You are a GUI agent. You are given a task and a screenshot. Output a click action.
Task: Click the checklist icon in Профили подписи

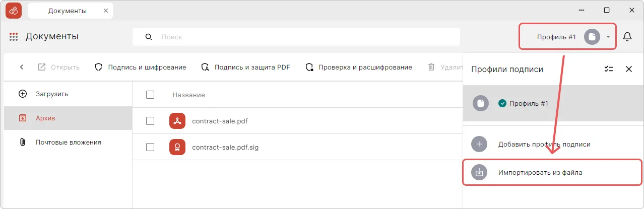tap(609, 69)
